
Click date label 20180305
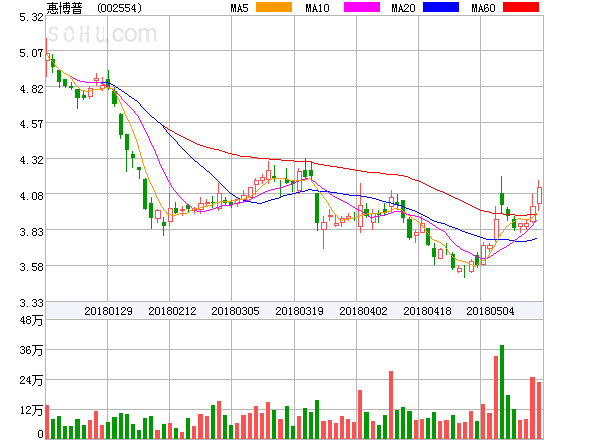coord(235,311)
